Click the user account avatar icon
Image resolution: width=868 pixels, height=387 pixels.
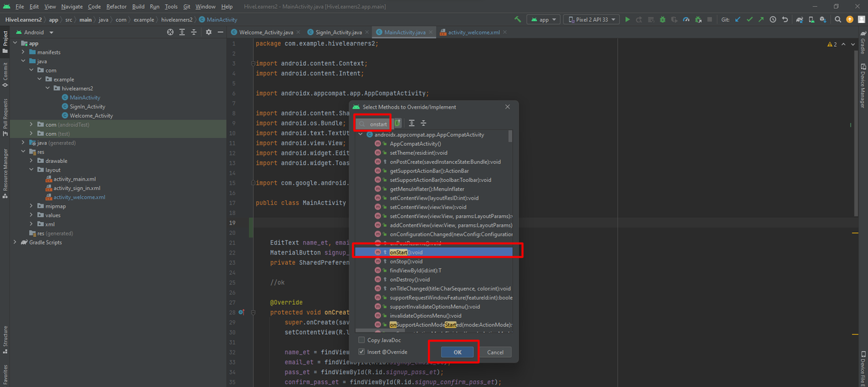[861, 20]
